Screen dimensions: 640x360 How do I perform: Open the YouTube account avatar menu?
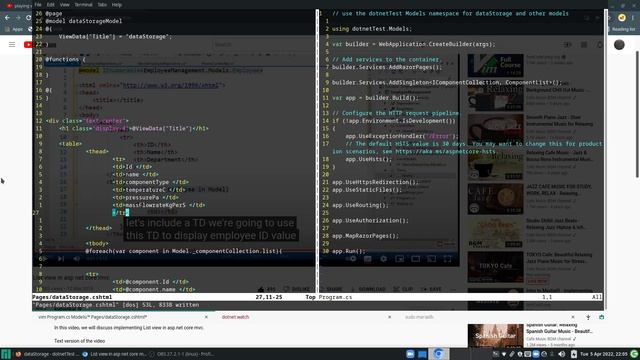coord(619,44)
